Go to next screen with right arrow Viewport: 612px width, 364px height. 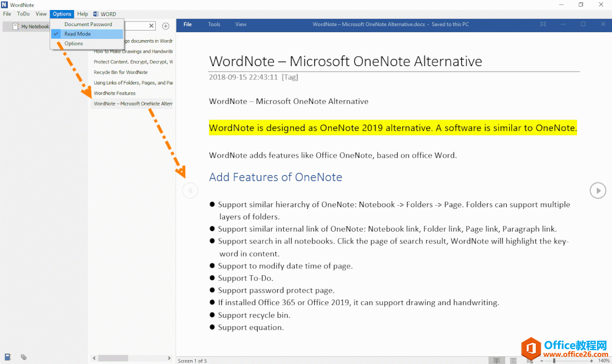click(598, 191)
